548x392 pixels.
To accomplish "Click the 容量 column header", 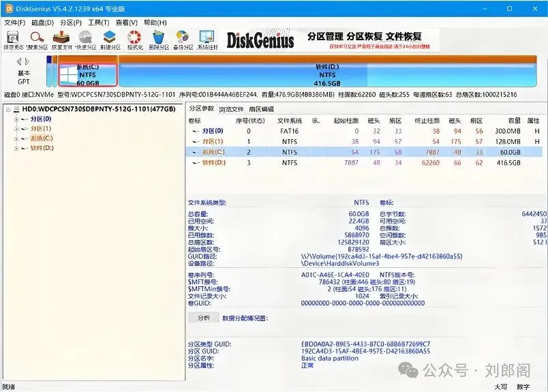I will click(514, 121).
